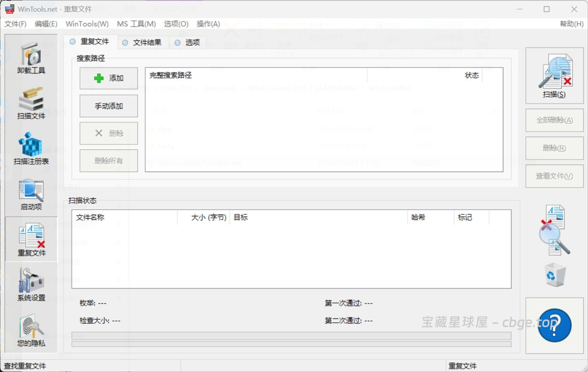Click the 目标 column header
Screen dimensions: 588x372
click(318, 217)
